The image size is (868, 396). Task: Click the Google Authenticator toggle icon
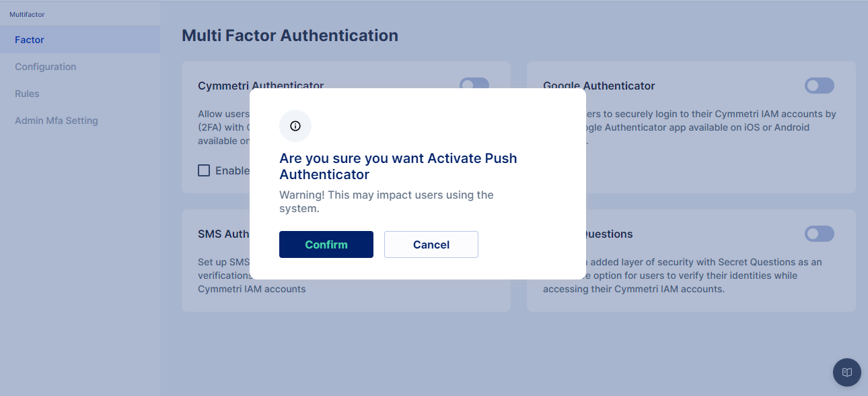pos(819,86)
